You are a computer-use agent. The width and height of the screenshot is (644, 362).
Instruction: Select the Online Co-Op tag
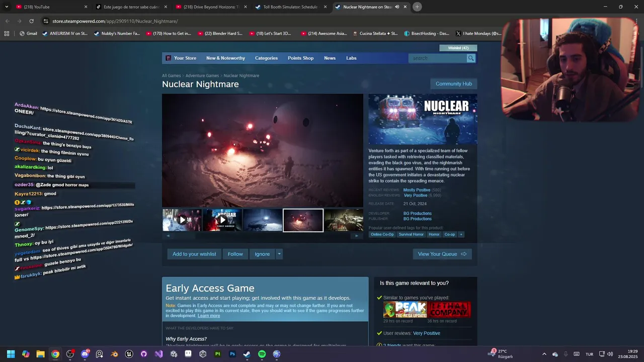(x=382, y=234)
